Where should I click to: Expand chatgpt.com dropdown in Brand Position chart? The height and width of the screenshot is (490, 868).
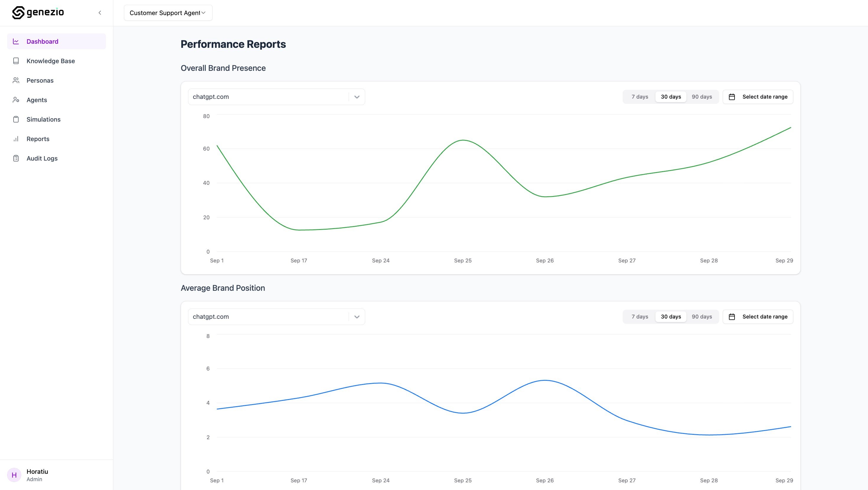(x=357, y=317)
